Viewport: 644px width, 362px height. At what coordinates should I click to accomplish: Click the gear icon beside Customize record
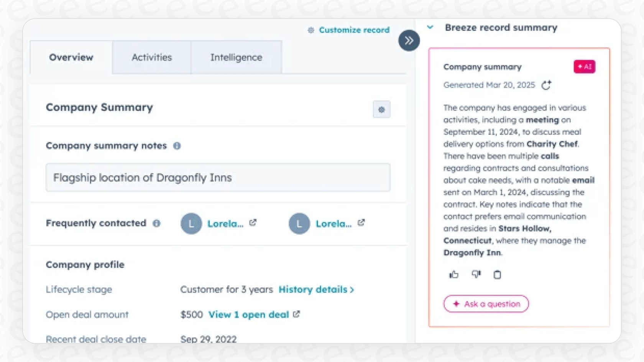click(311, 30)
